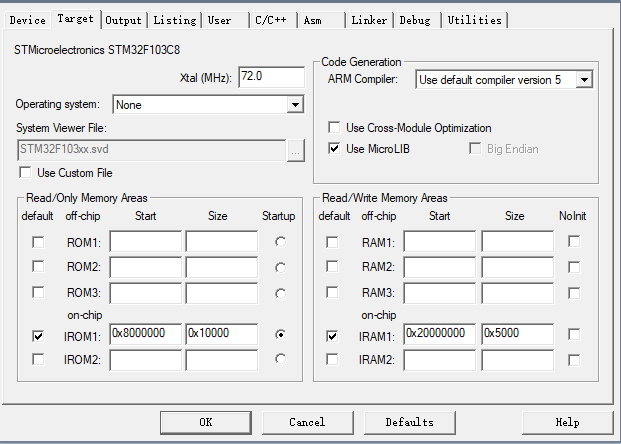Go to the C/C++ tab
The width and height of the screenshot is (621, 444).
point(273,20)
